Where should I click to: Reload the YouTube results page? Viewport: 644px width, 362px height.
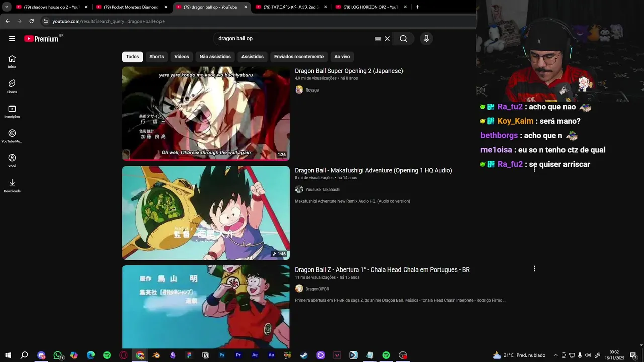point(31,21)
